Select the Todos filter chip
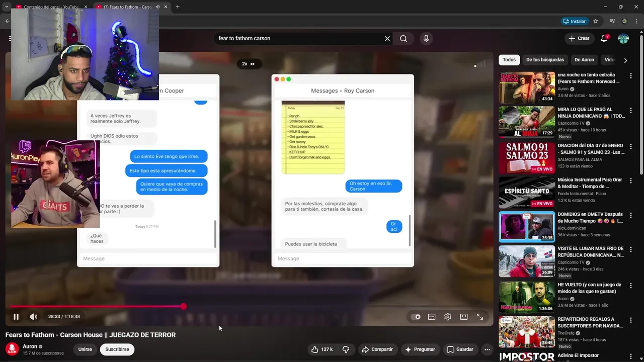The height and width of the screenshot is (362, 644). click(x=509, y=60)
